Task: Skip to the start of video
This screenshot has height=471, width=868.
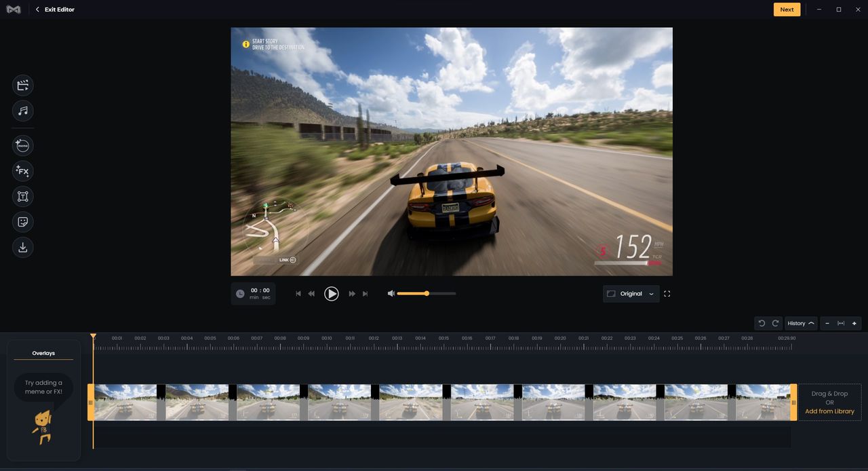Action: [298, 294]
